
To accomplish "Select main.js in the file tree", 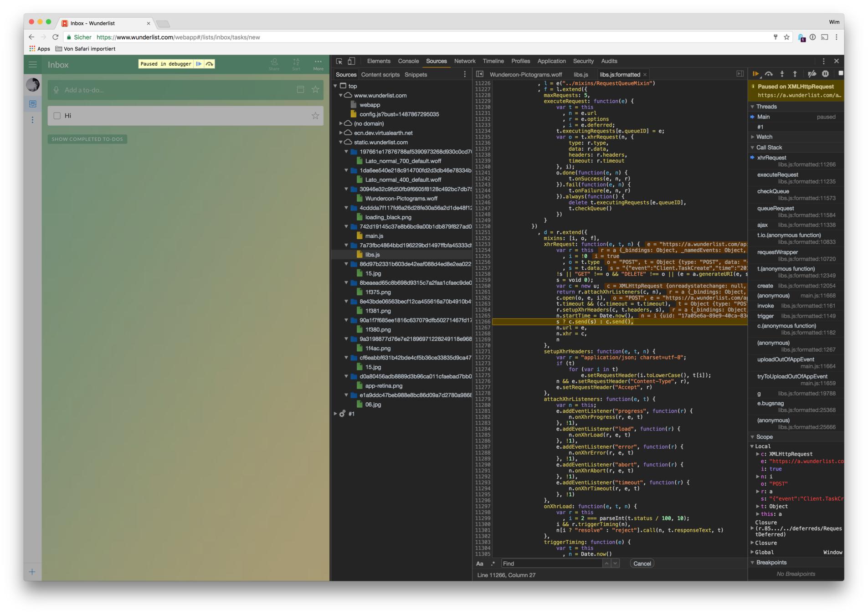I will (374, 236).
